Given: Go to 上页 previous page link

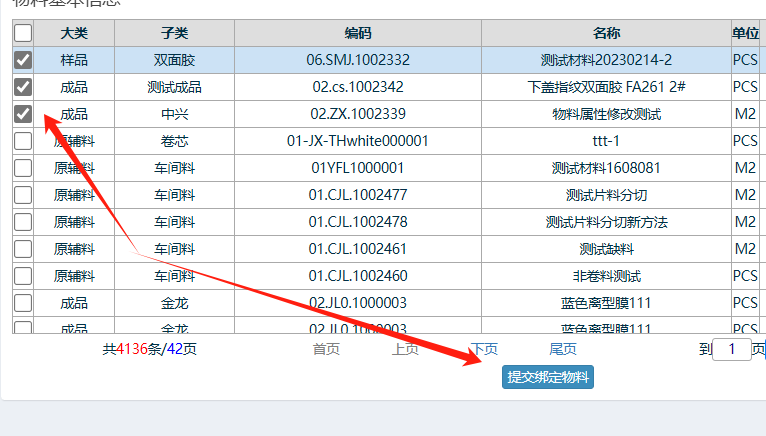Looking at the screenshot, I should 405,349.
